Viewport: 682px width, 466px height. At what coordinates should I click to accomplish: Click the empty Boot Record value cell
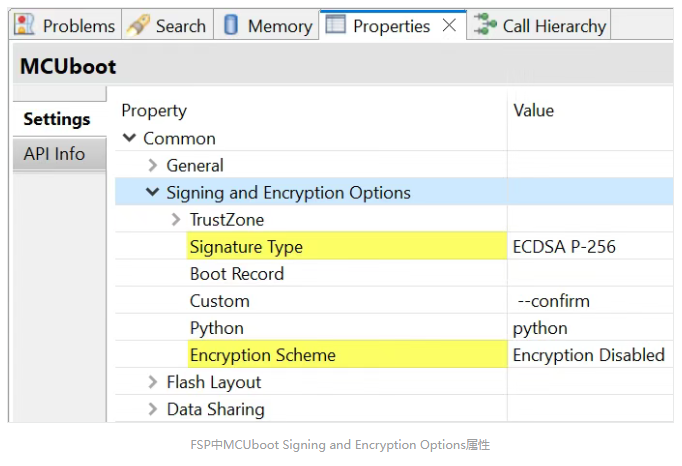[590, 274]
